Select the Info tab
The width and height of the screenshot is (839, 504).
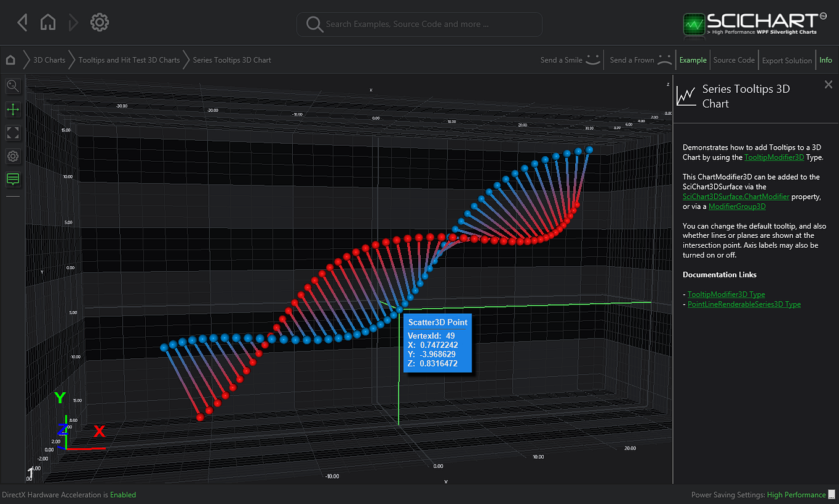pos(825,60)
